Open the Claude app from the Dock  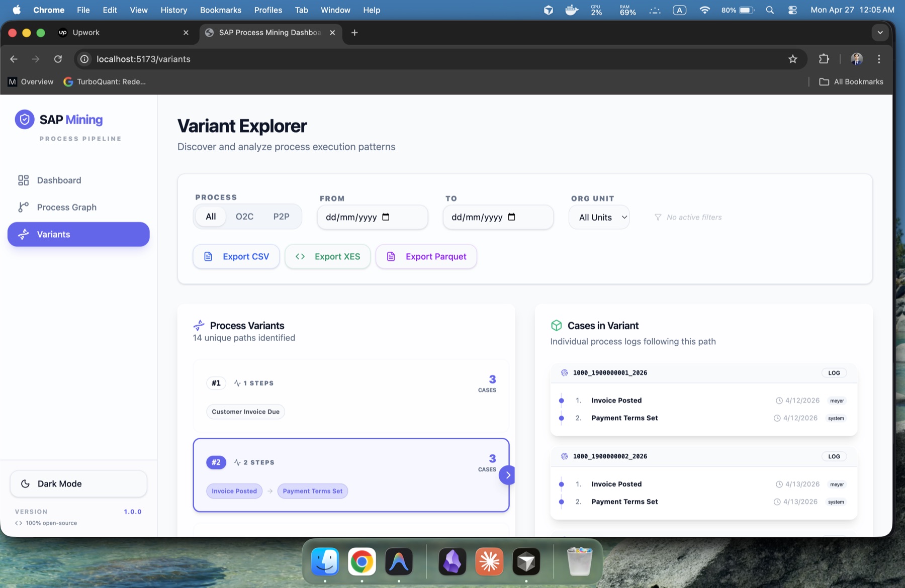point(489,561)
